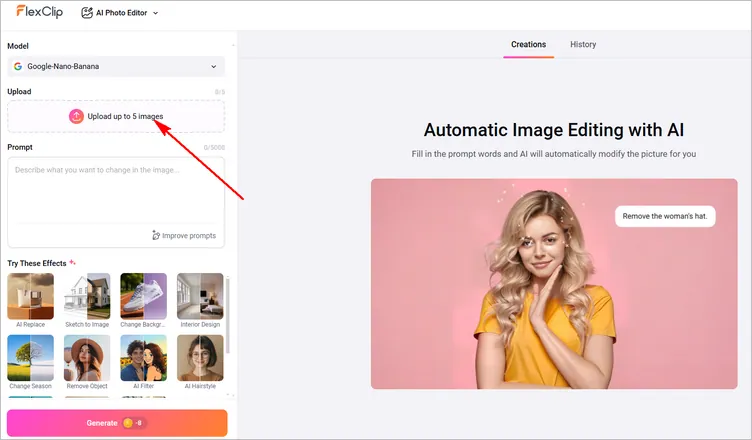Switch to the Creations tab

tap(529, 45)
